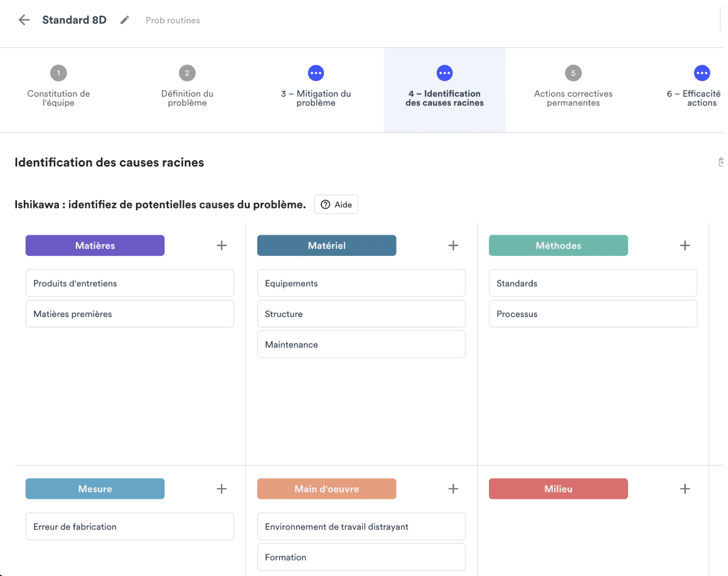Select the Formation cause card

pos(361,557)
